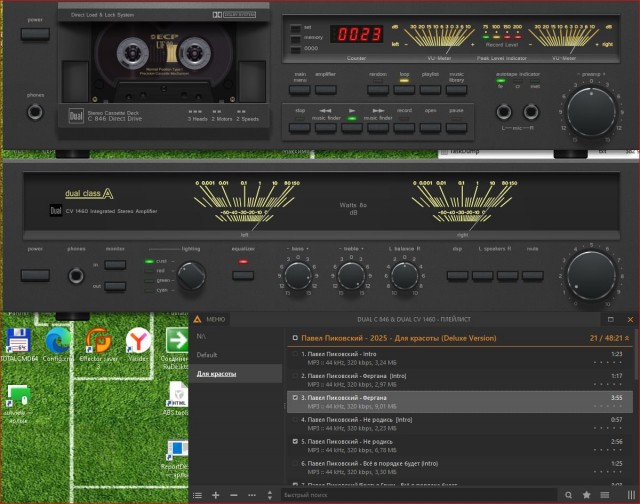The height and width of the screenshot is (504, 640).
Task: Reset the counter with the 0000 button
Action: (x=295, y=49)
